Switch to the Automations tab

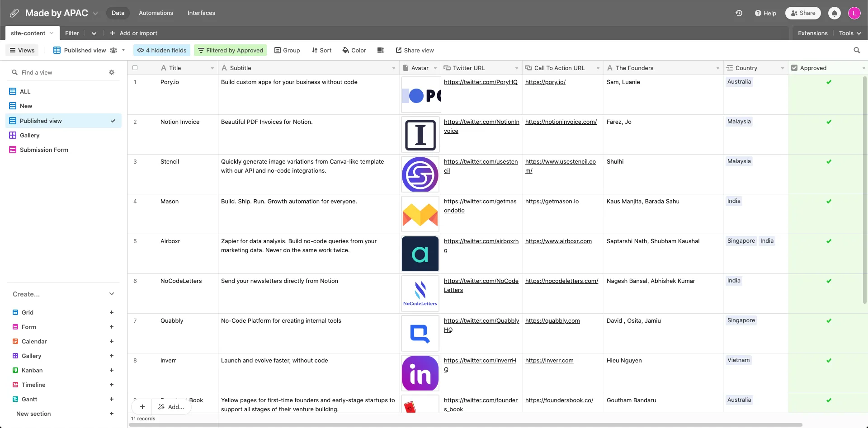coord(156,13)
